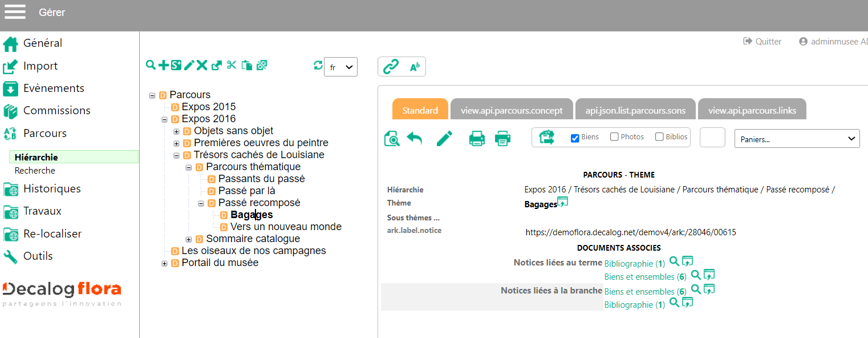The width and height of the screenshot is (868, 338).
Task: Open the fr language dropdown
Action: click(x=340, y=67)
